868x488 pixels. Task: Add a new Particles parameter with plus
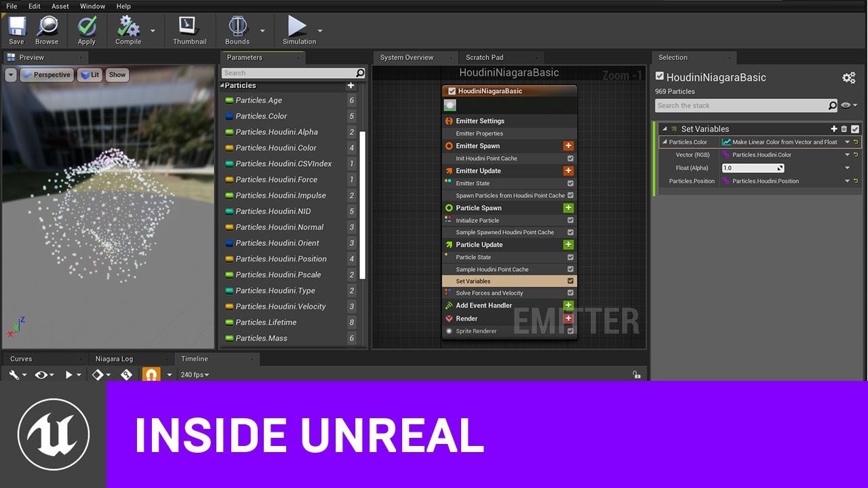coord(351,85)
